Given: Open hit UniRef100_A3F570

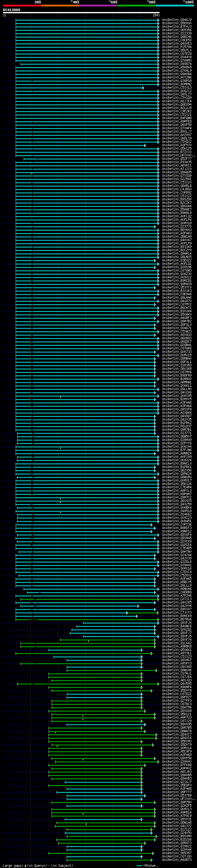Looking at the screenshot, I should 177,145.
